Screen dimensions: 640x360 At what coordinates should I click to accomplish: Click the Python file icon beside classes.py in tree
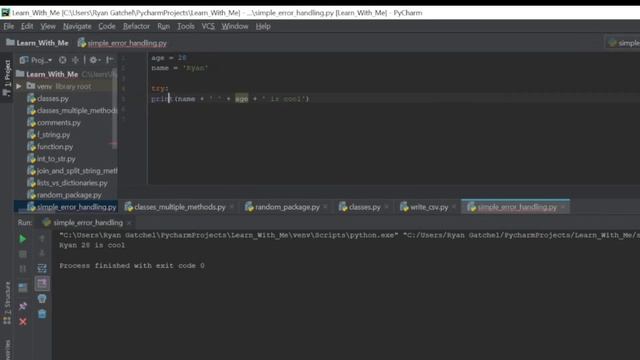pyautogui.click(x=31, y=98)
